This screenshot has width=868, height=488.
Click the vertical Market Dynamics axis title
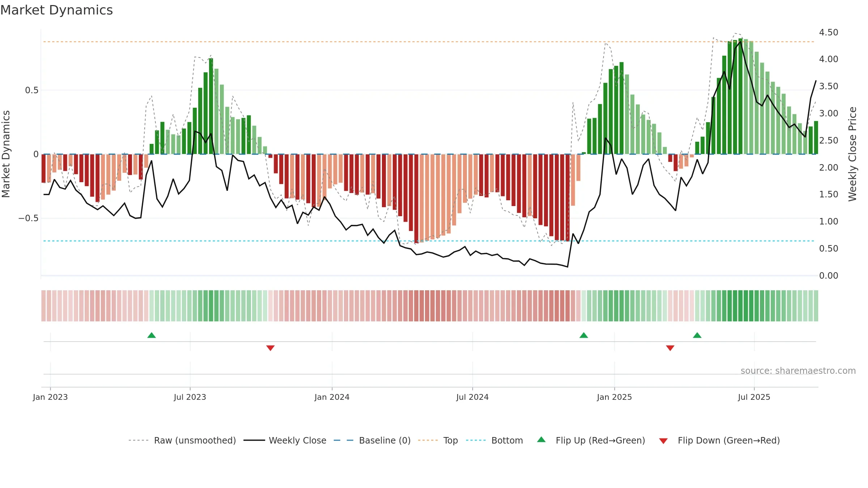(x=6, y=154)
